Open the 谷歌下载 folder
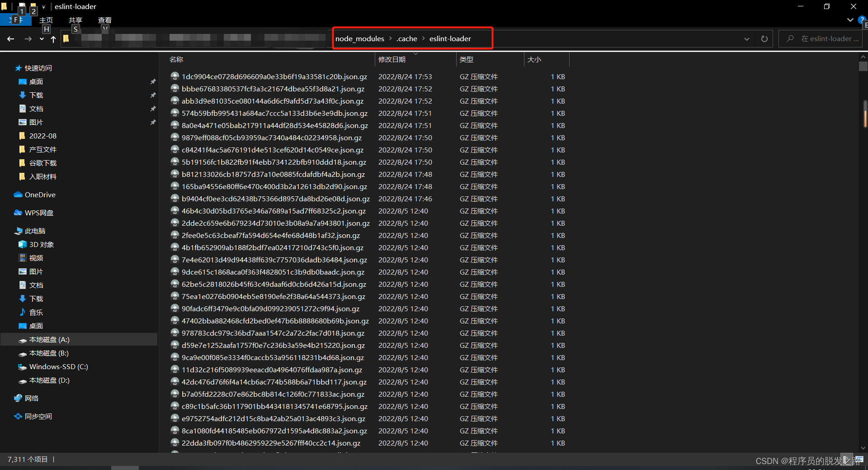The width and height of the screenshot is (868, 470). click(x=43, y=163)
